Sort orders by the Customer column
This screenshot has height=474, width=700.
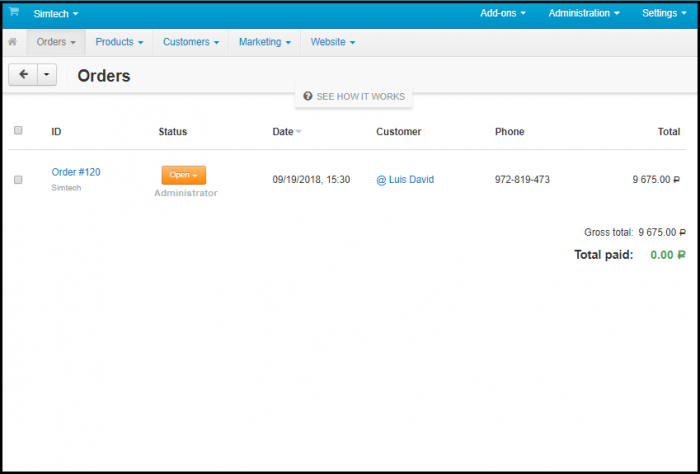point(399,132)
